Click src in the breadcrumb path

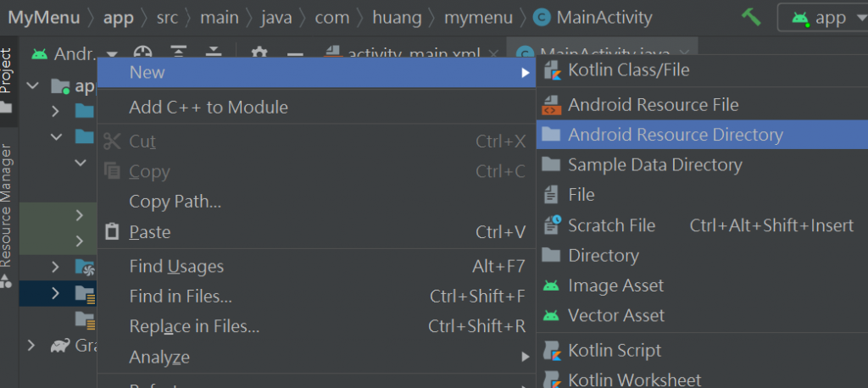(167, 18)
